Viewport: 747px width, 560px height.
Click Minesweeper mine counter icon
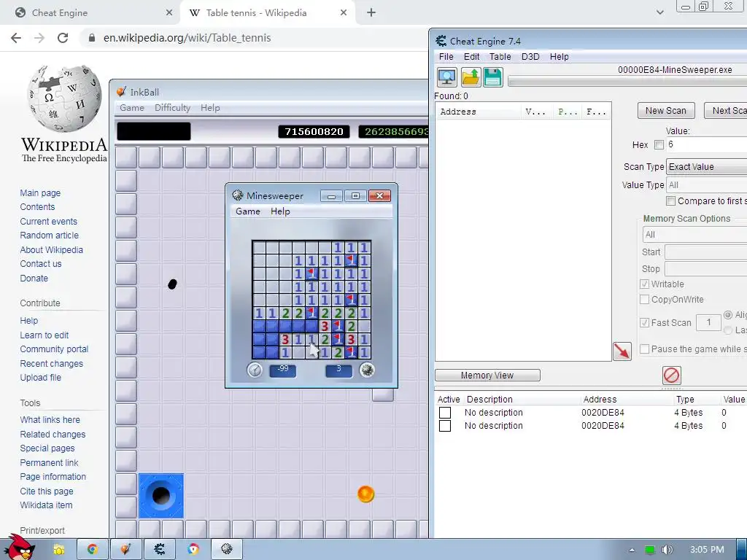(x=367, y=370)
